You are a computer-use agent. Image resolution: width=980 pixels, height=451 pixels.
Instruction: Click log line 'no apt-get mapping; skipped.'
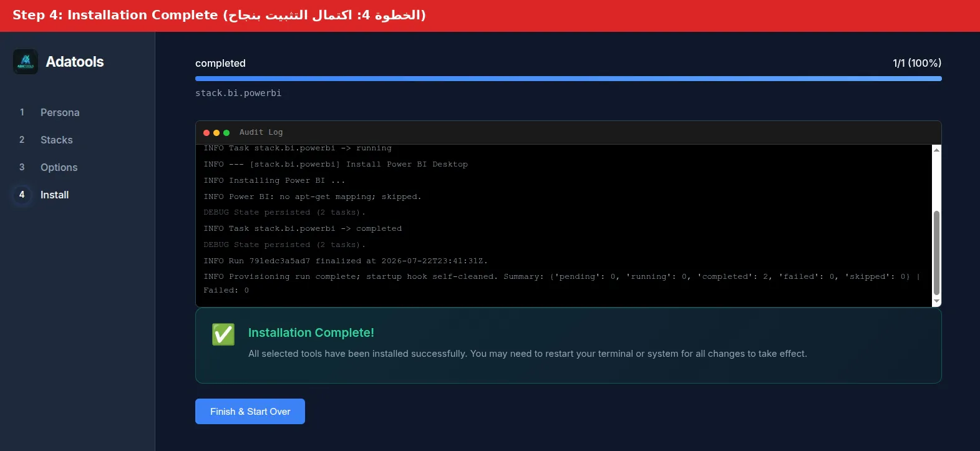coord(313,196)
